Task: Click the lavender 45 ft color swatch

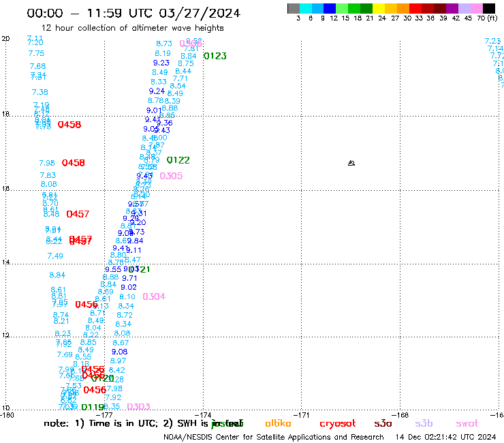Action: click(x=464, y=8)
